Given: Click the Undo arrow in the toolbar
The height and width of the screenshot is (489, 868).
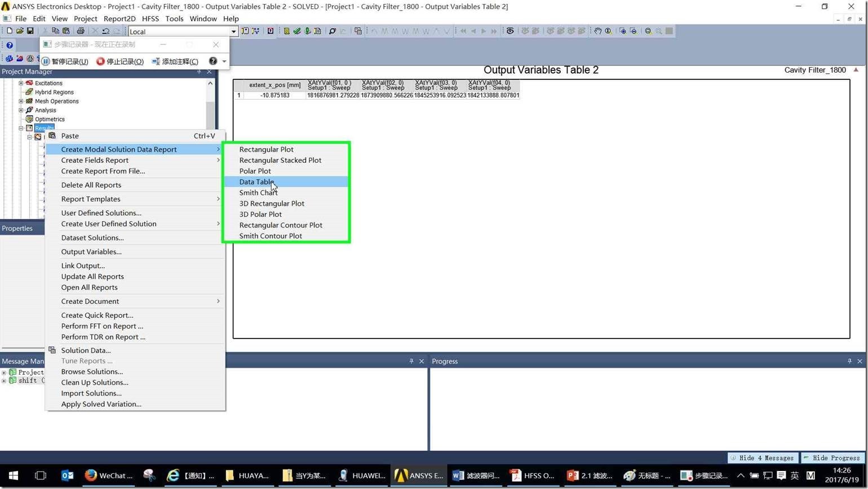Looking at the screenshot, I should coord(105,31).
